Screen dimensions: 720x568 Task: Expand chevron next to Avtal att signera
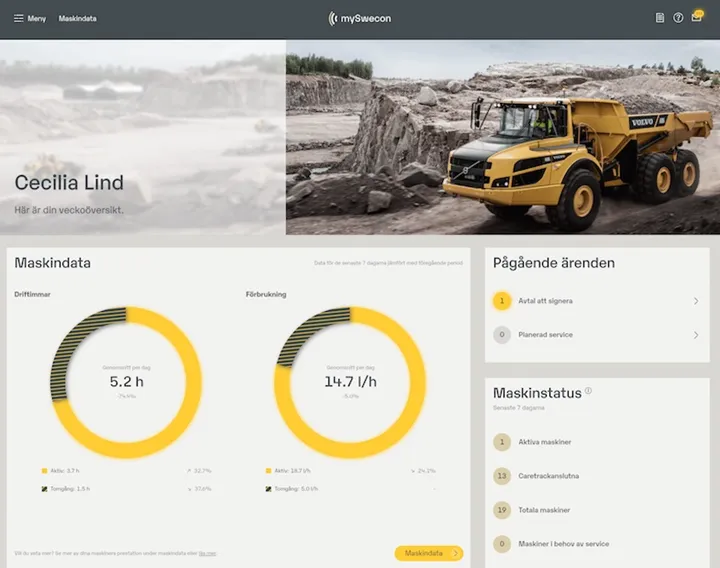coord(696,301)
